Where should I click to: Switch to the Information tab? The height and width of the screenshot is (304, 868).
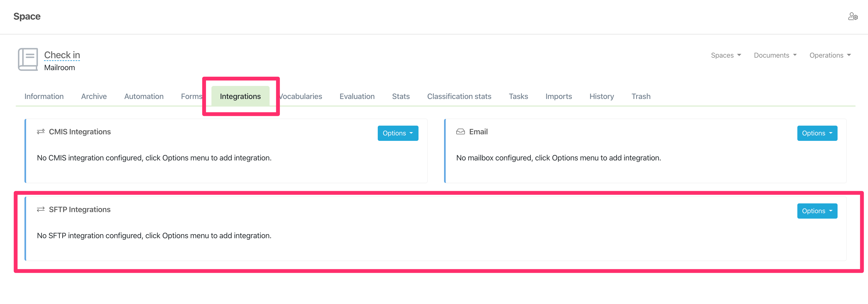[x=44, y=96]
